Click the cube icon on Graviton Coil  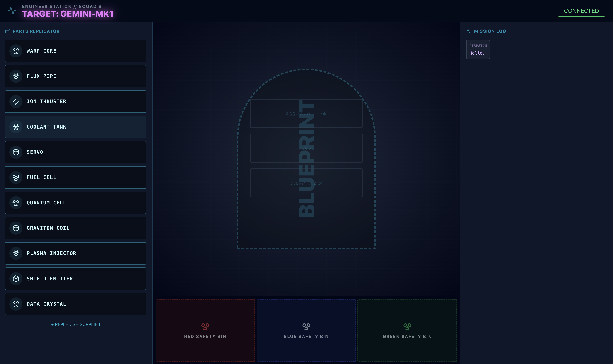(x=16, y=228)
